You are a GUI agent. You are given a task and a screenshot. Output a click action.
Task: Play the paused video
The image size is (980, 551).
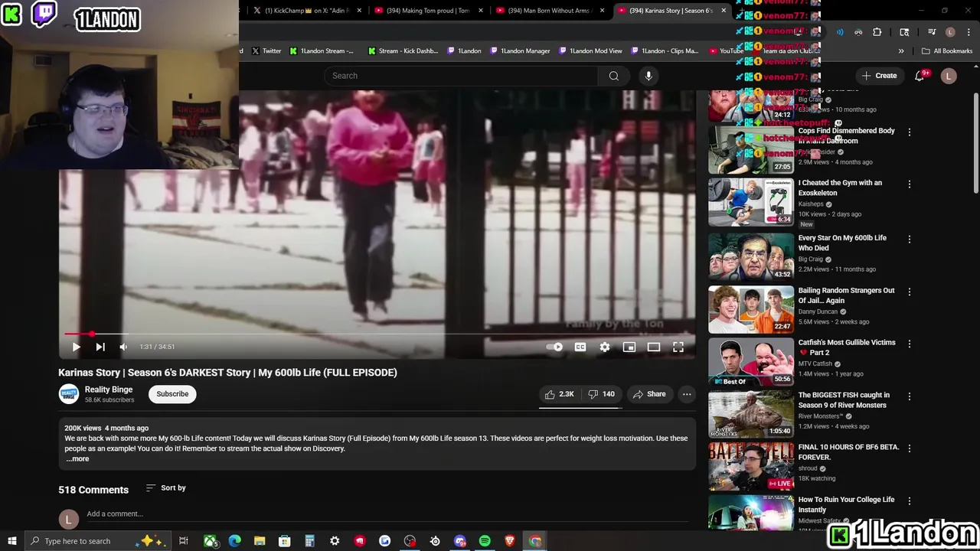point(76,347)
